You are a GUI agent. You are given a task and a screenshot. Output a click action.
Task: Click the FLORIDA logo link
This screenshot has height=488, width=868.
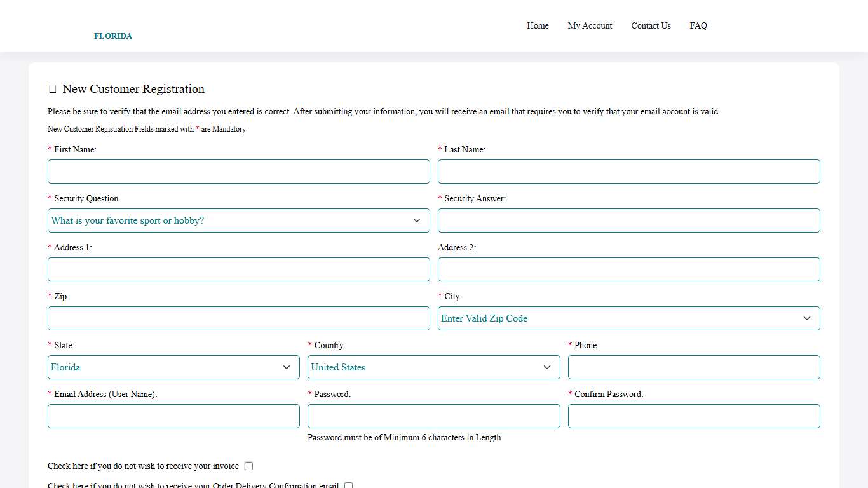113,36
